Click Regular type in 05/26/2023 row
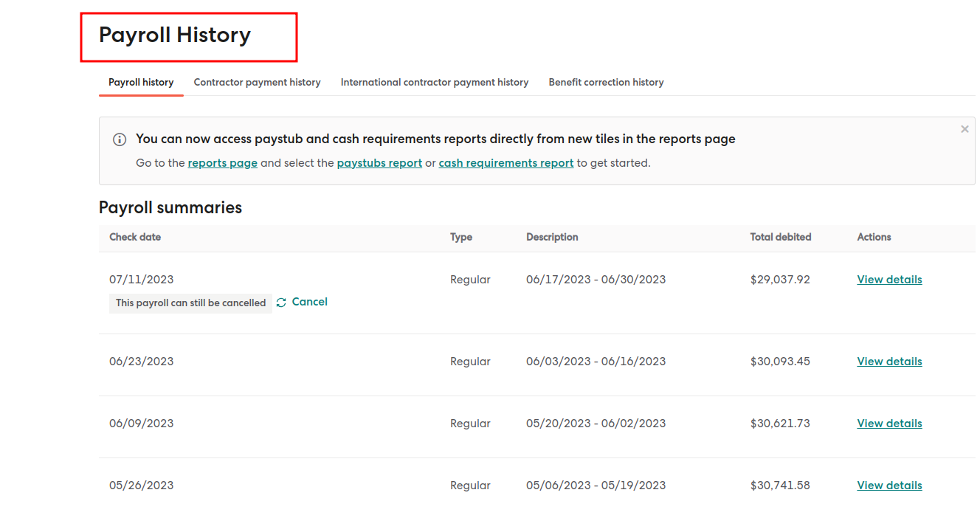The image size is (980, 518). click(470, 486)
